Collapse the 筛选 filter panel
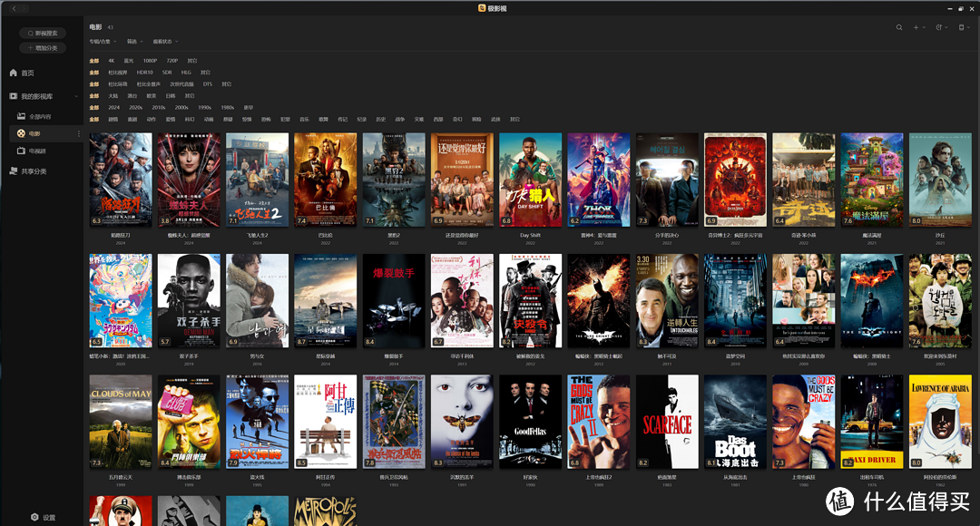Screen dimensions: 980x526 (x=134, y=42)
